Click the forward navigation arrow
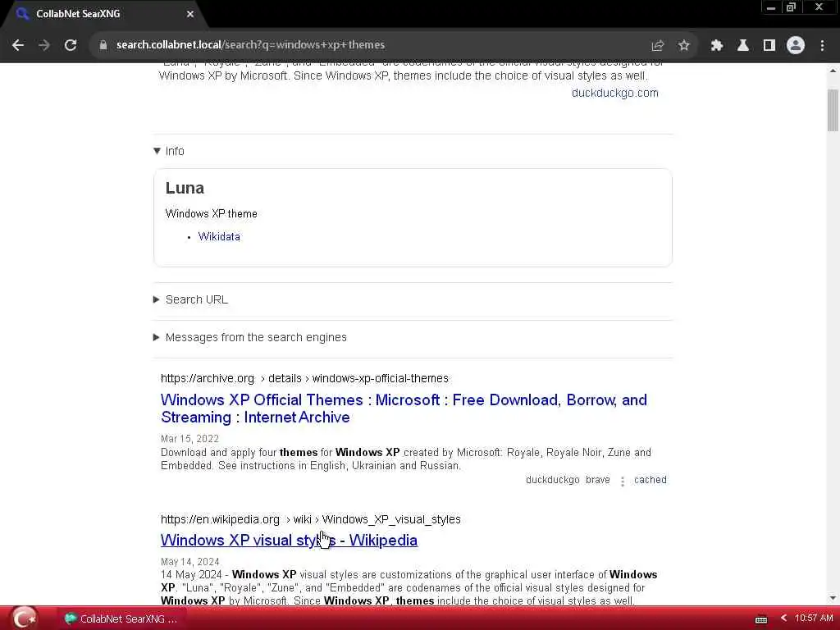This screenshot has height=630, width=840. (44, 45)
